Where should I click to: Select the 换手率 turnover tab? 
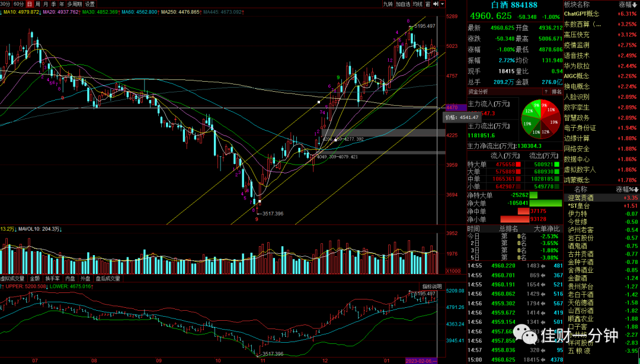coord(53,278)
